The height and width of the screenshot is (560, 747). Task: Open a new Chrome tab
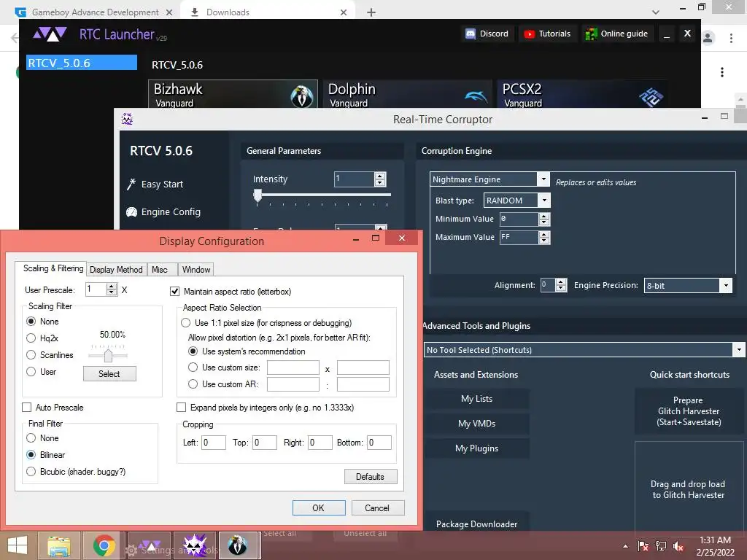tap(371, 12)
